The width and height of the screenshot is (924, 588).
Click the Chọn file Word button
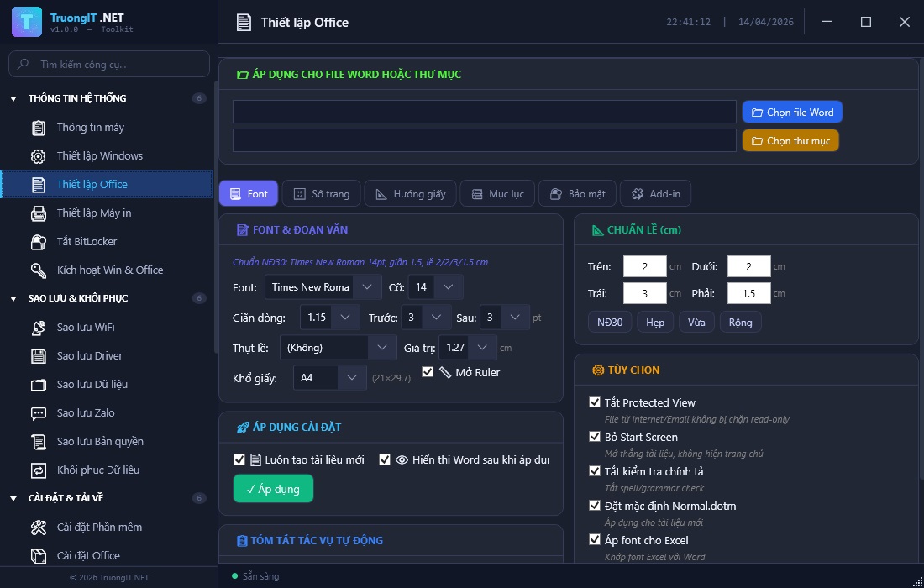[x=791, y=113]
